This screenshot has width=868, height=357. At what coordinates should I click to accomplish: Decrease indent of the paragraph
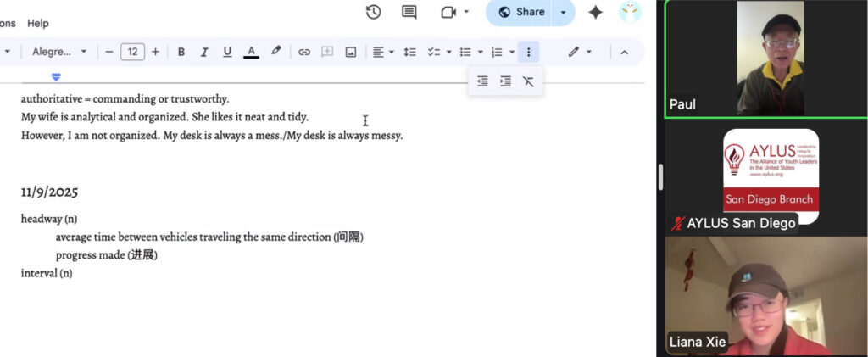[x=482, y=81]
